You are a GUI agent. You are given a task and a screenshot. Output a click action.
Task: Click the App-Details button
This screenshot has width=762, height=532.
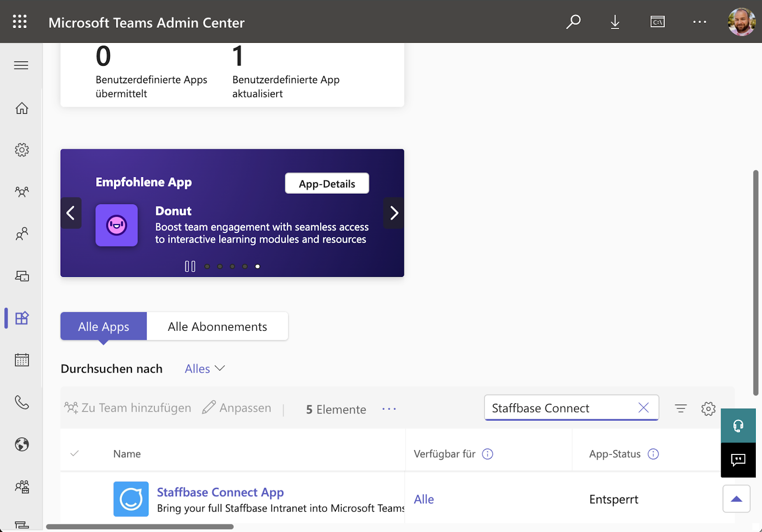[x=327, y=184]
